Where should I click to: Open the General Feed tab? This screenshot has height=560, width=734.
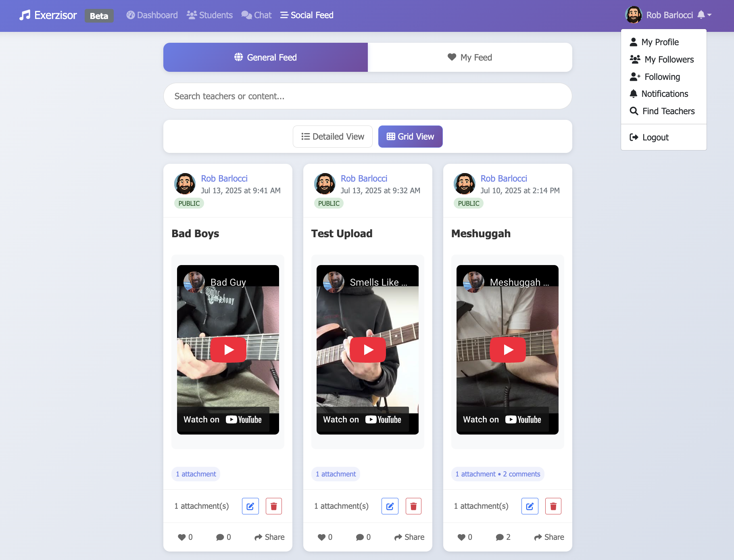pos(265,57)
